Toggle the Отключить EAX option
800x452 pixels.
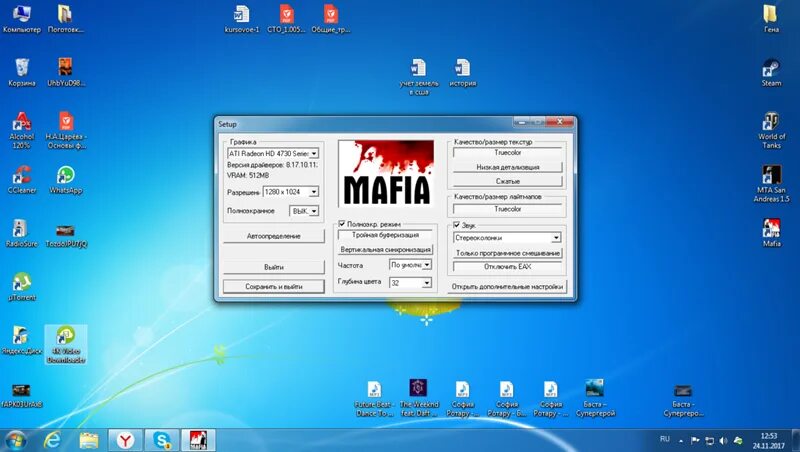[x=507, y=267]
